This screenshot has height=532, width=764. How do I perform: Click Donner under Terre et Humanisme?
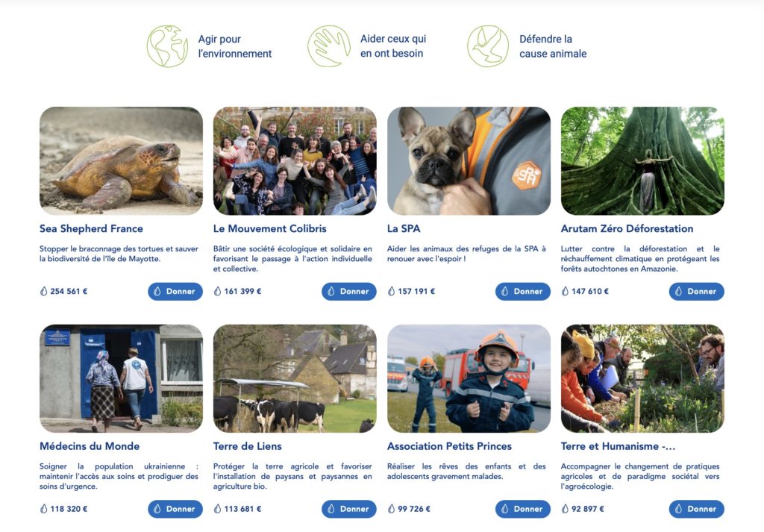click(696, 509)
